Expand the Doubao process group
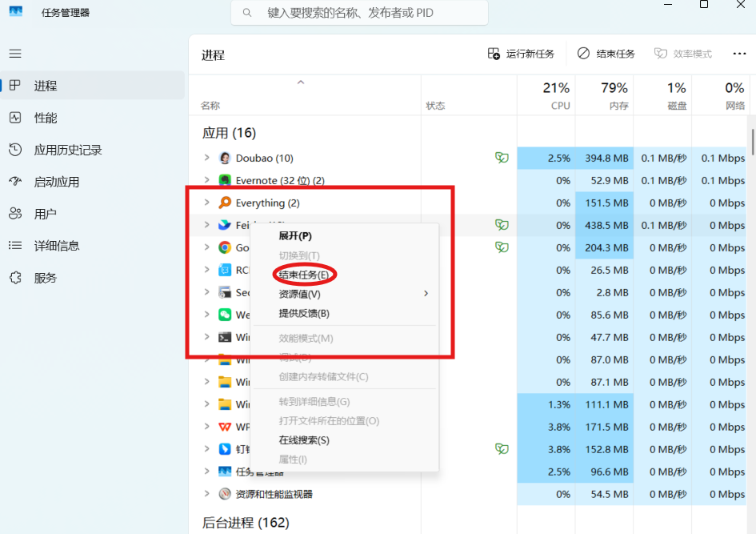The image size is (756, 534). (206, 159)
